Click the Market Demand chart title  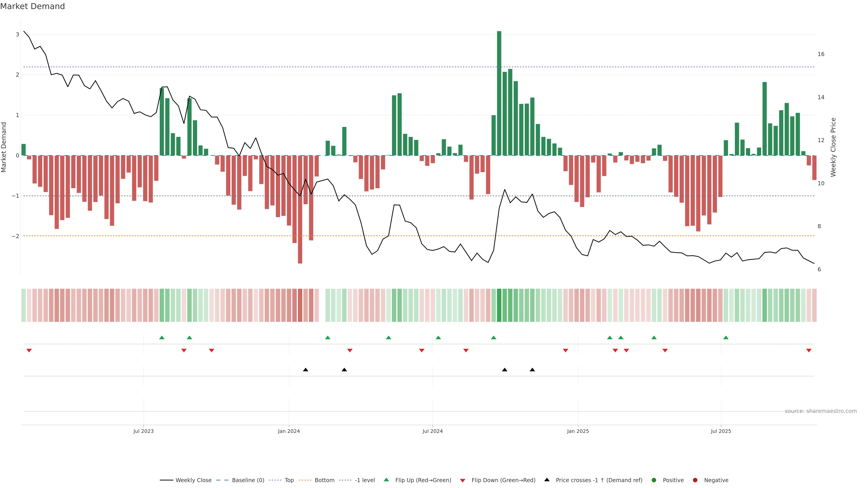[x=32, y=6]
